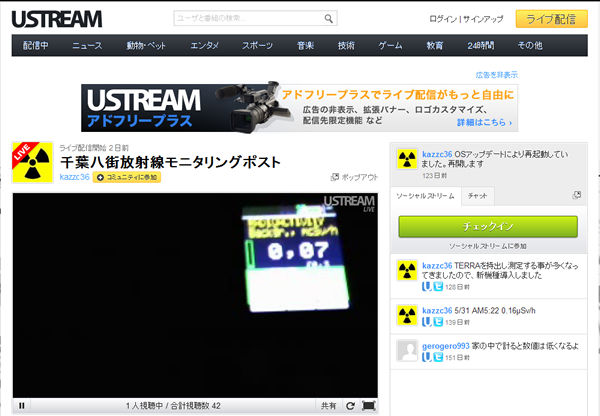Image resolution: width=600 pixels, height=416 pixels.
Task: Select the チャット tab
Action: 478,196
